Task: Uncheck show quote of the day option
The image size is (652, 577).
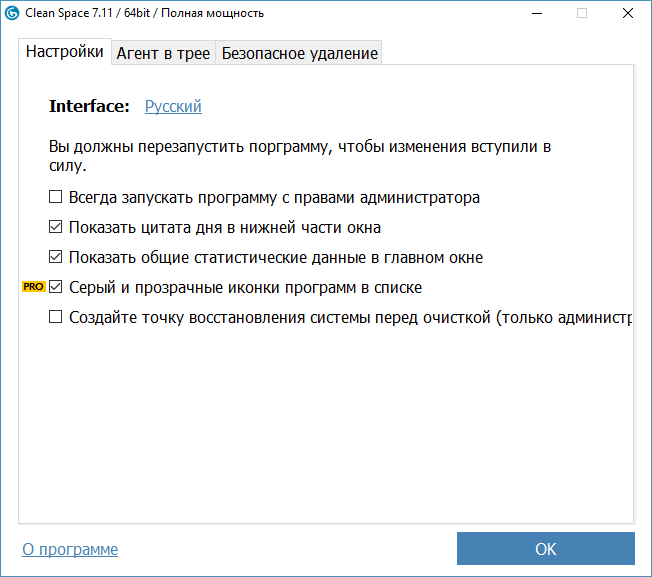Action: tap(56, 227)
